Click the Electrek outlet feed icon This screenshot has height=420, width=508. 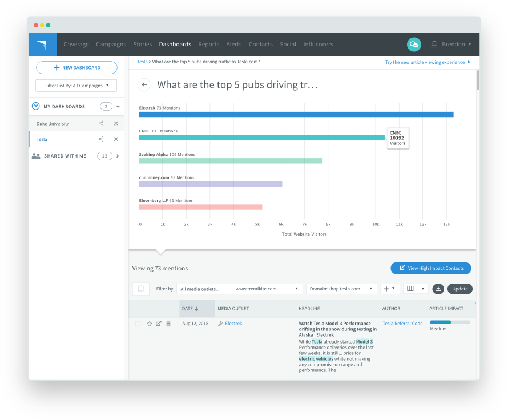[x=221, y=324]
